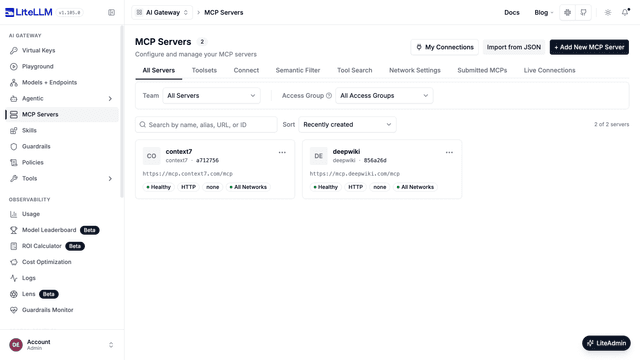Switch to the Connect tab
Image resolution: width=640 pixels, height=360 pixels.
(x=246, y=70)
